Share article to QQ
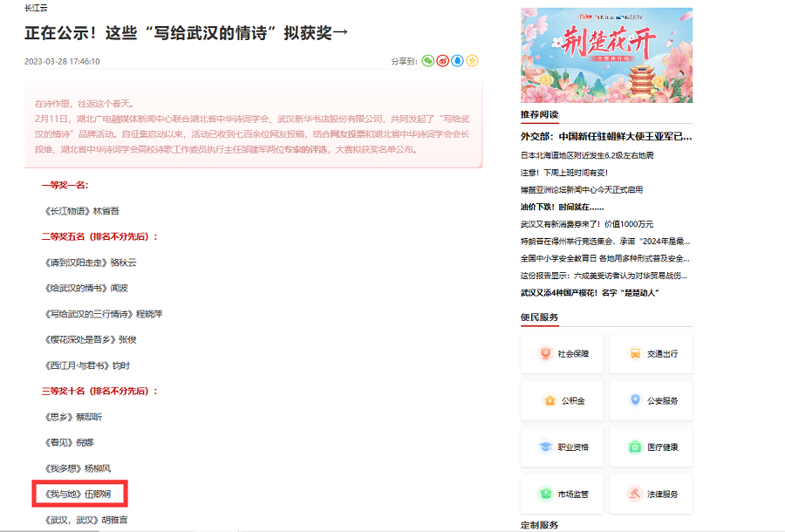Image resolution: width=785 pixels, height=532 pixels. click(x=458, y=61)
